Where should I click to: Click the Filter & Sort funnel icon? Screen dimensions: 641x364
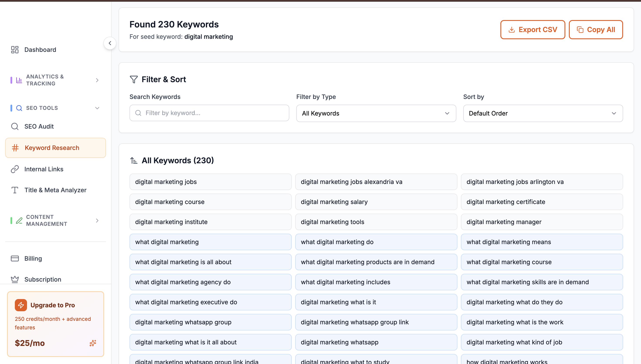click(134, 79)
